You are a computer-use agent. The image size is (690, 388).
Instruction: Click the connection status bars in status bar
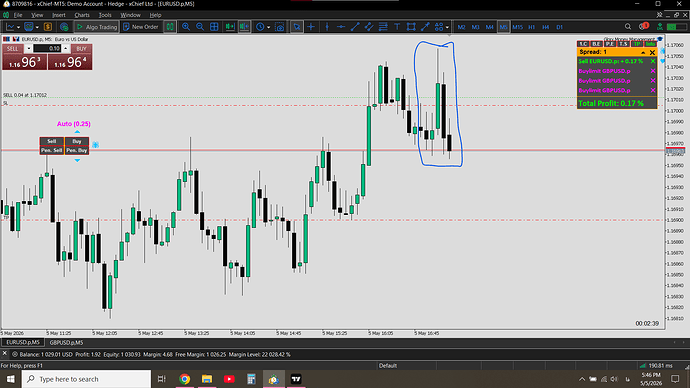point(643,366)
